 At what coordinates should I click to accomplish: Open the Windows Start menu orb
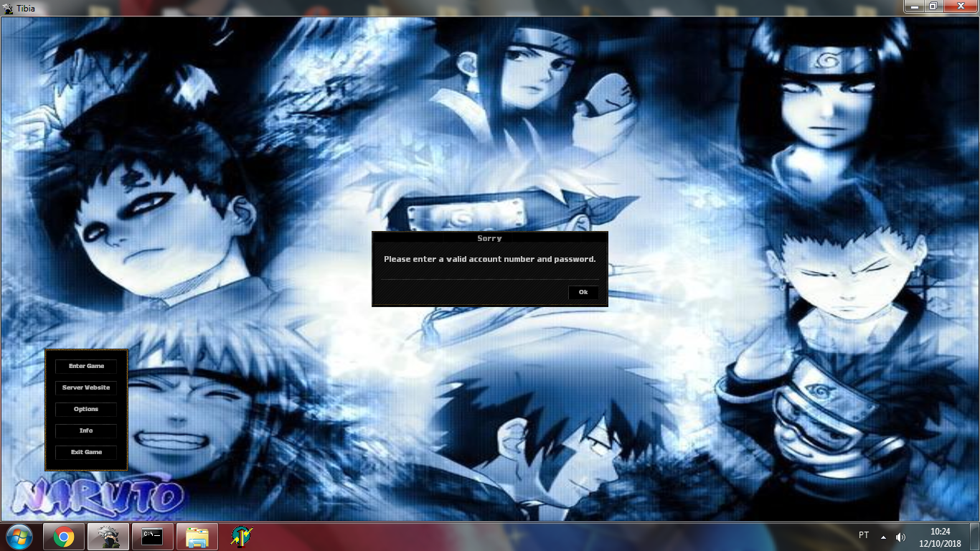tap(19, 537)
